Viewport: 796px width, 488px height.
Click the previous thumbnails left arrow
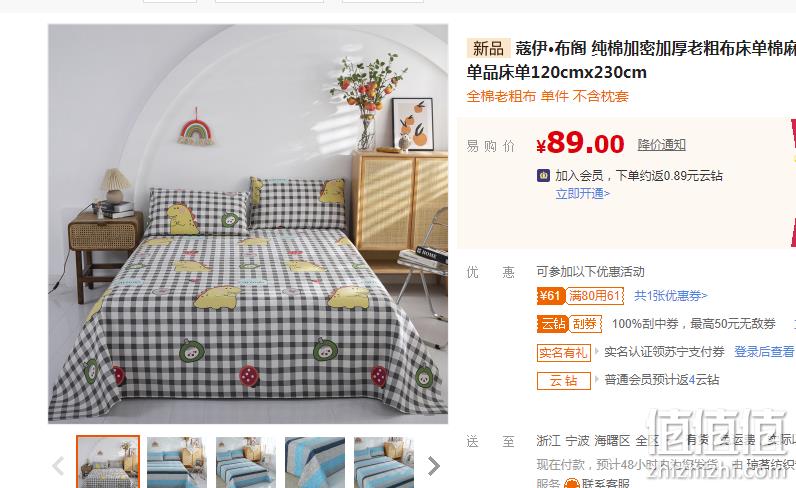pos(58,465)
